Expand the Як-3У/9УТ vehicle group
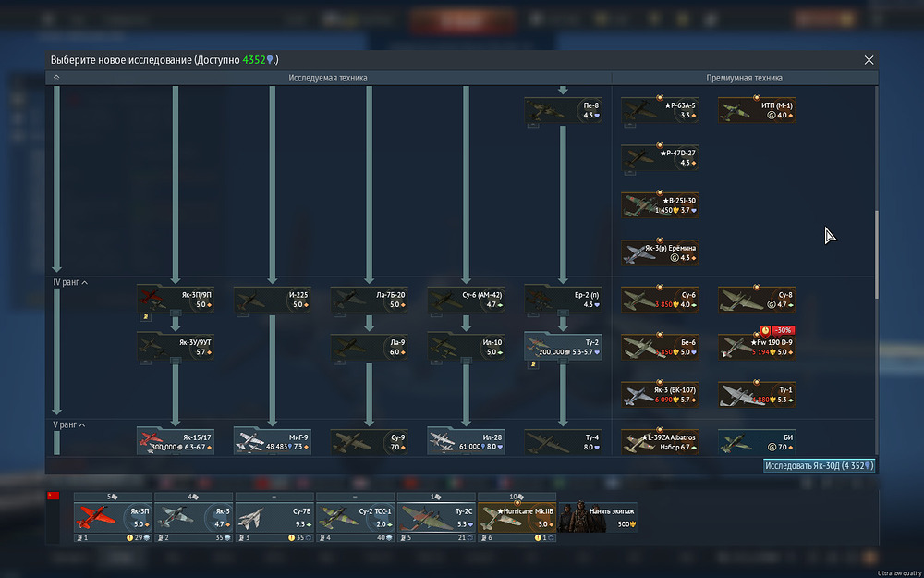 (x=176, y=360)
